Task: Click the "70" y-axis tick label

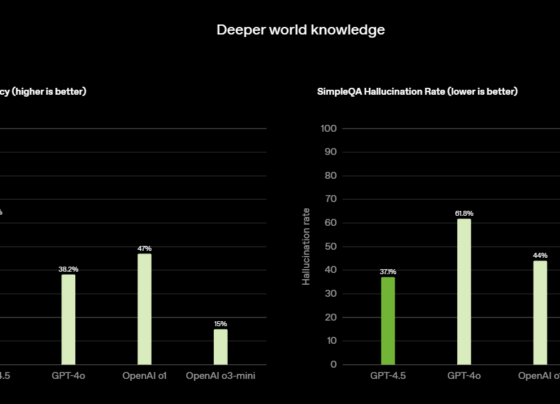Action: click(330, 199)
